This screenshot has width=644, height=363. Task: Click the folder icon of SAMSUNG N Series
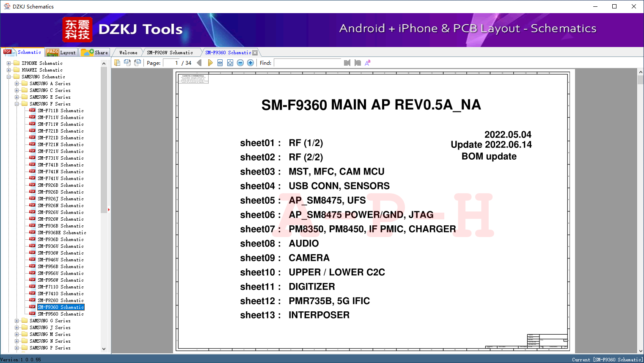[25, 341]
